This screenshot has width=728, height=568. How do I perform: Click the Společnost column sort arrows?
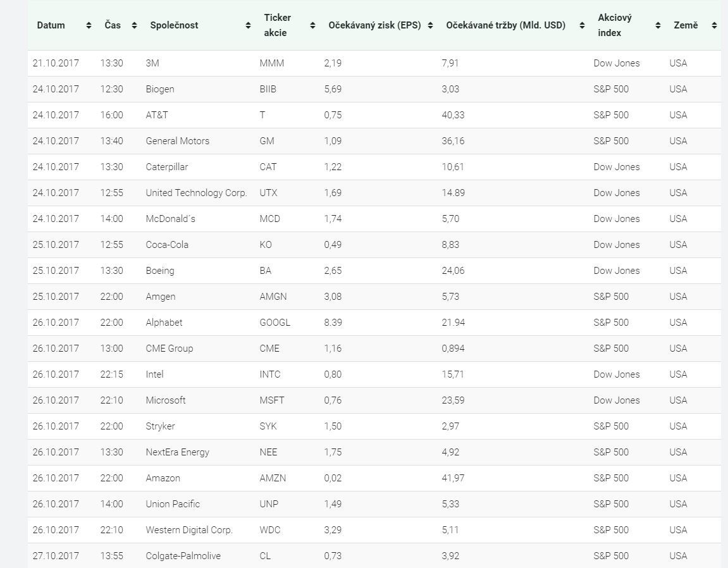[248, 25]
